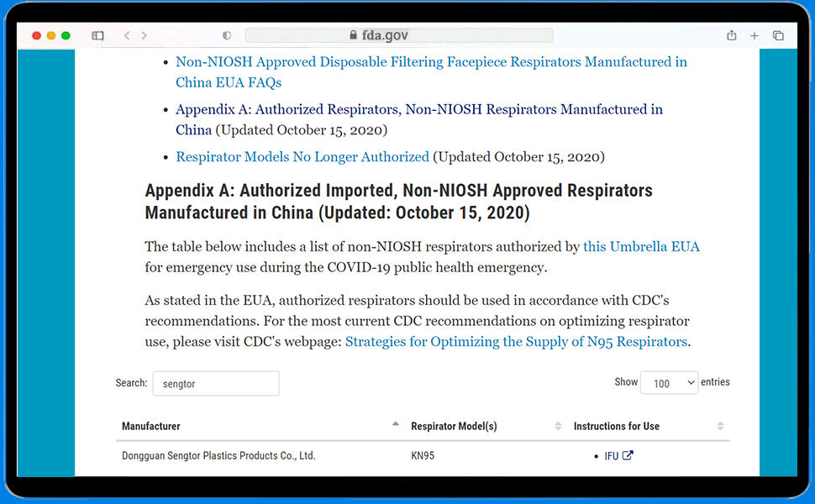The width and height of the screenshot is (815, 504).
Task: Click the external link icon beside IFU
Action: click(x=628, y=456)
